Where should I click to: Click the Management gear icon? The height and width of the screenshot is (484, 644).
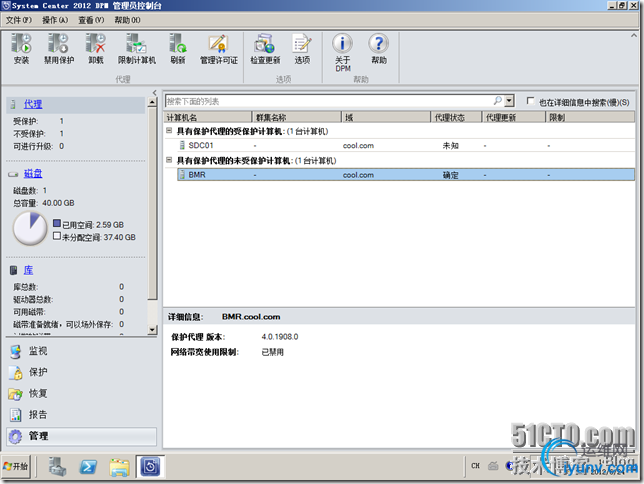click(x=16, y=436)
